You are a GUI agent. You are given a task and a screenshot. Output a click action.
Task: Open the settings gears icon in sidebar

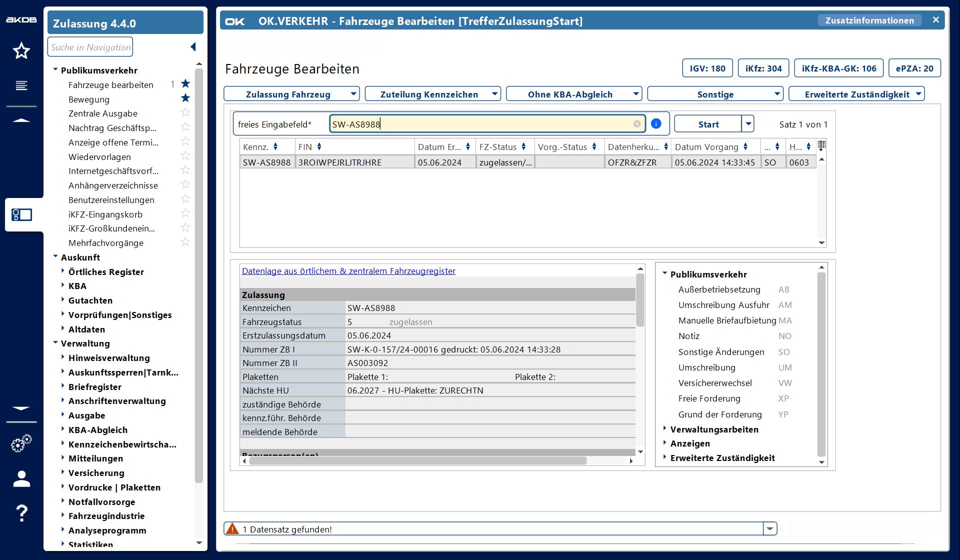point(21,442)
